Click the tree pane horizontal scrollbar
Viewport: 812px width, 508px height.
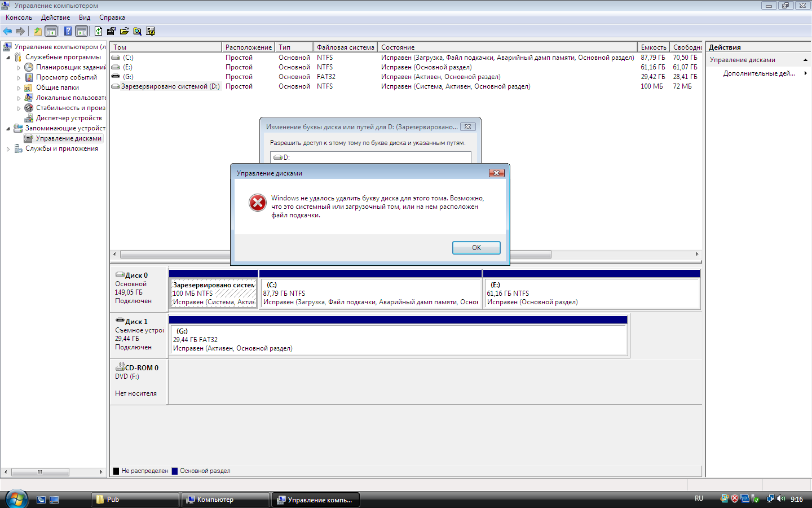(x=54, y=472)
